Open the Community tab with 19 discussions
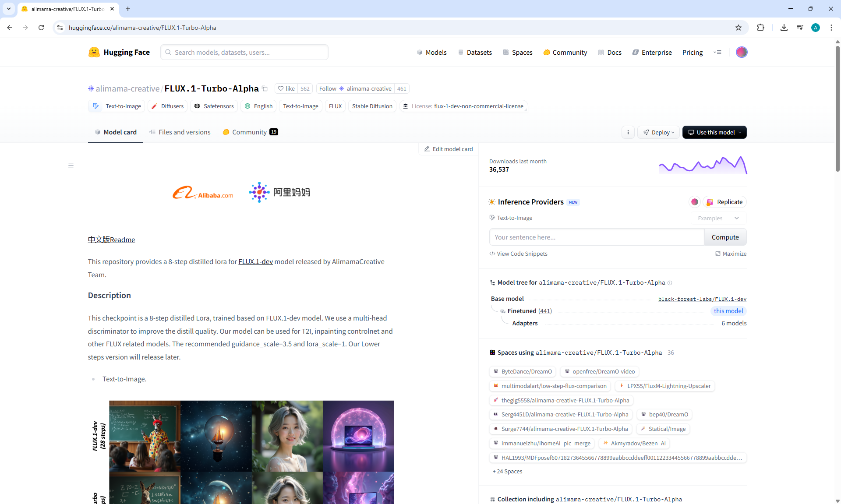This screenshot has height=504, width=841. [x=250, y=132]
